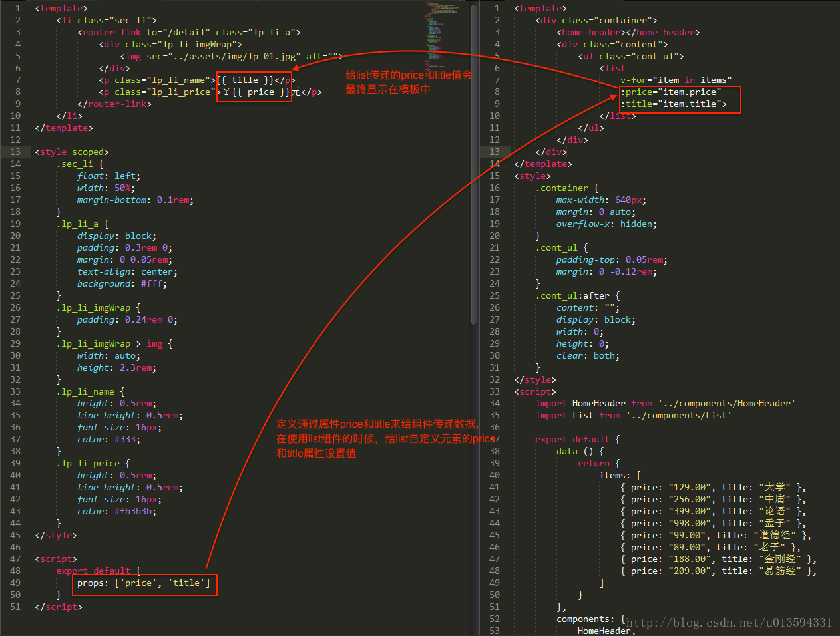Click the data () { line
The width and height of the screenshot is (840, 636).
tap(580, 451)
